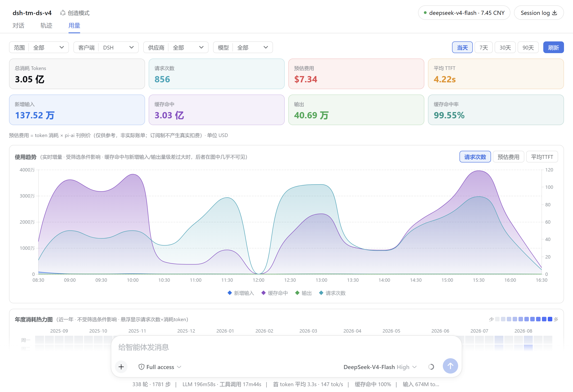Switch to the 用量 tab
The height and width of the screenshot is (392, 573).
coord(74,25)
